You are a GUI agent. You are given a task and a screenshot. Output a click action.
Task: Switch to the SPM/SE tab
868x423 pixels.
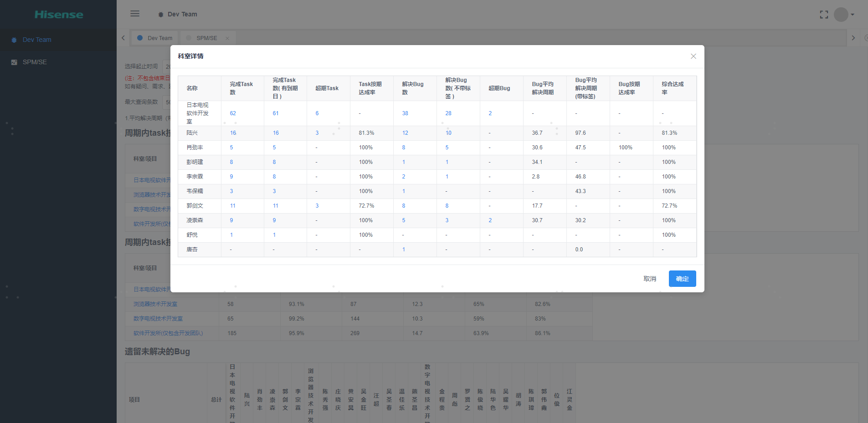206,38
